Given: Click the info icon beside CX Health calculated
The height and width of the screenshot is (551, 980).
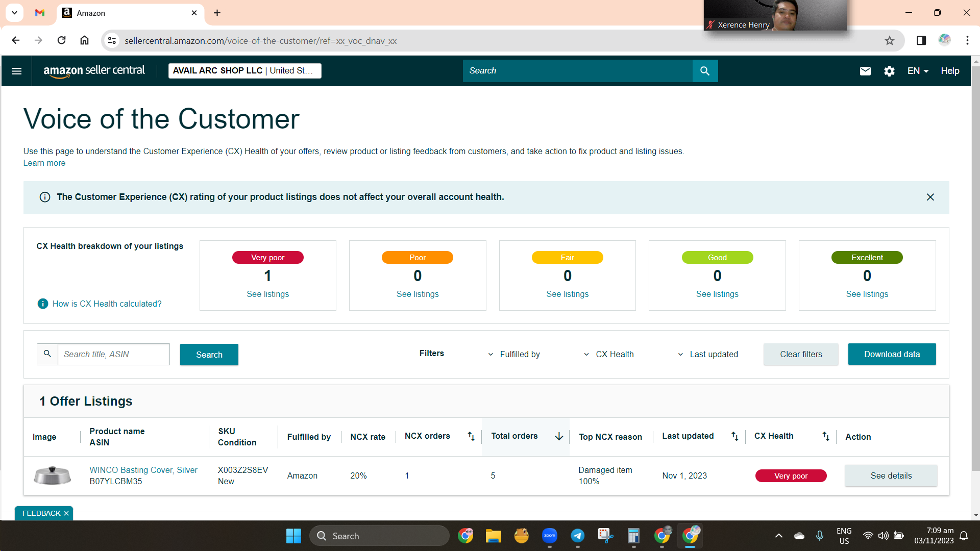Looking at the screenshot, I should pos(43,304).
